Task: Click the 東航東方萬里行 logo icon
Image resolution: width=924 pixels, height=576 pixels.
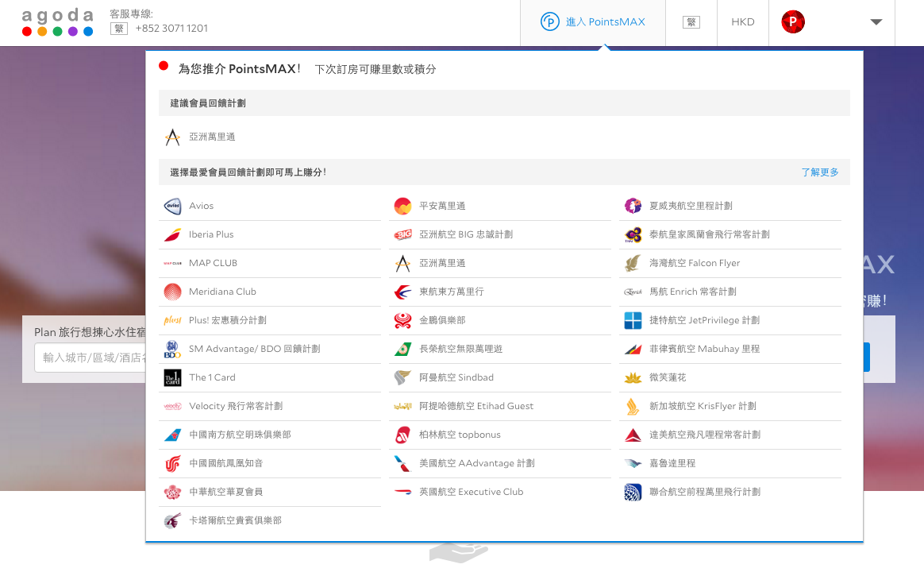Action: point(403,292)
